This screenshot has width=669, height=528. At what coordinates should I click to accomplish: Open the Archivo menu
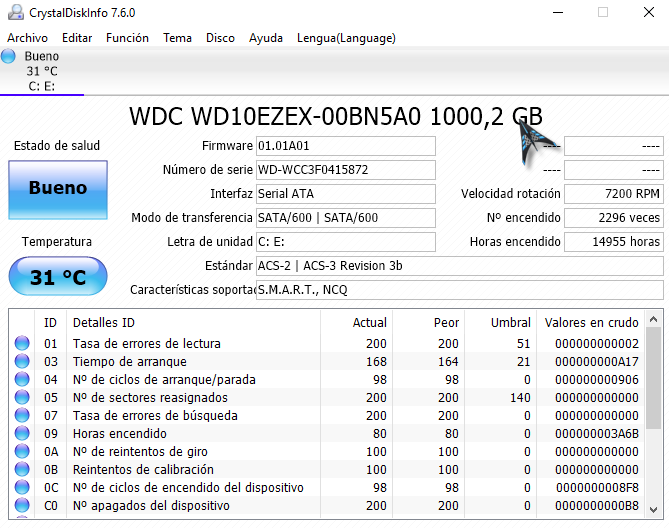point(27,38)
